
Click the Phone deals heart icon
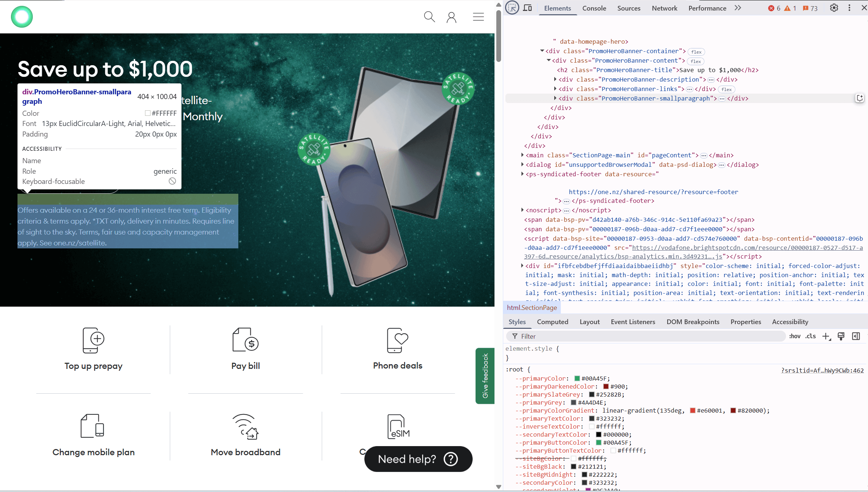coord(398,340)
